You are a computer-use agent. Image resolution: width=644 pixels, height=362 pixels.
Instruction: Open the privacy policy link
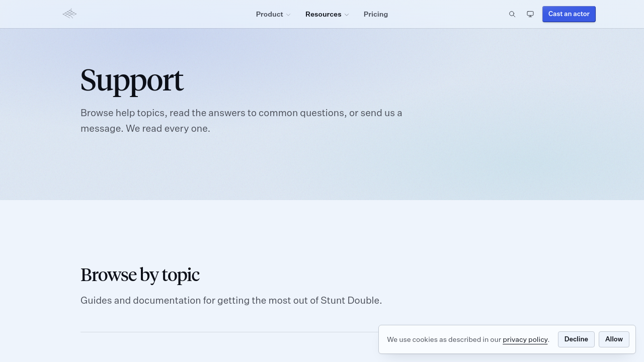click(x=525, y=339)
